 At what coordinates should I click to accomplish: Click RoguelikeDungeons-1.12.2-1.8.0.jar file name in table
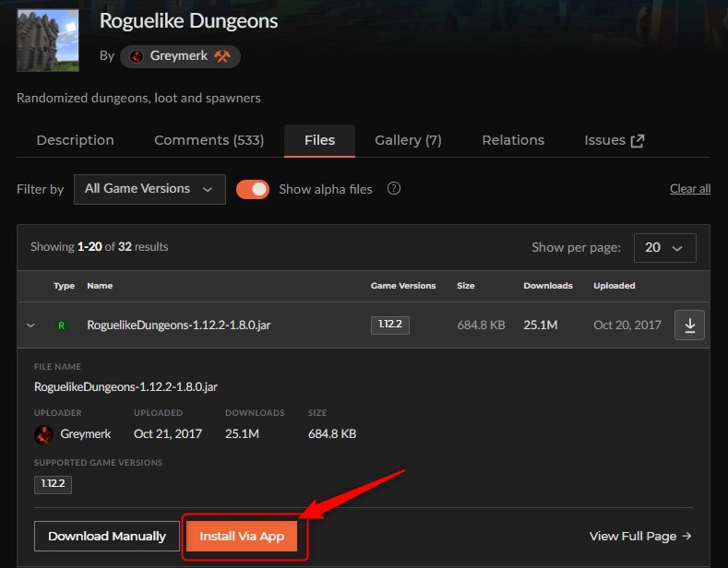click(179, 325)
